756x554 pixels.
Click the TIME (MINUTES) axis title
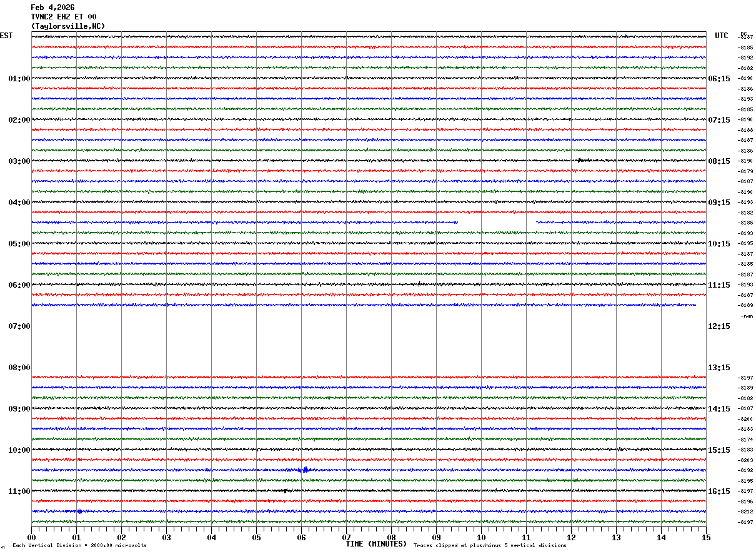coord(376,544)
